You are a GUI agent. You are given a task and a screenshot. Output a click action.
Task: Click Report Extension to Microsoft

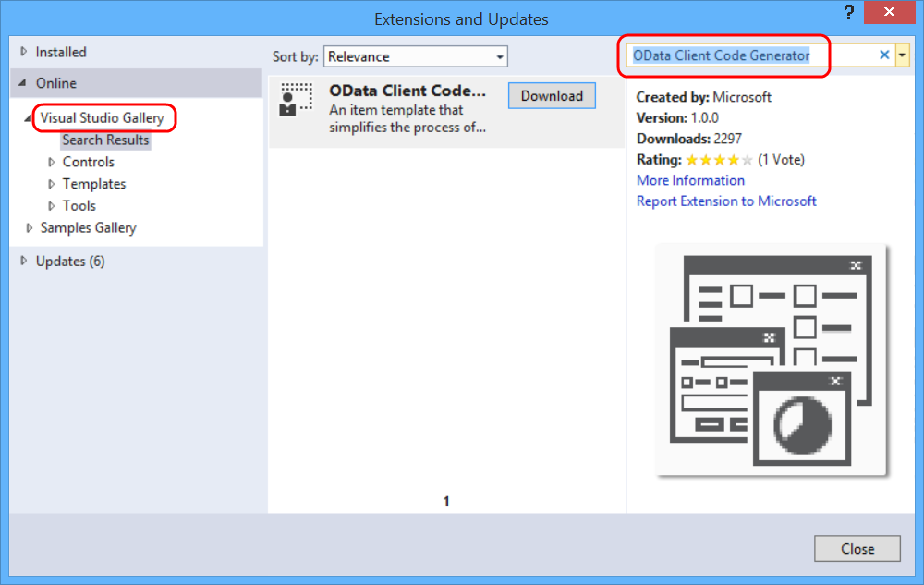tap(726, 201)
